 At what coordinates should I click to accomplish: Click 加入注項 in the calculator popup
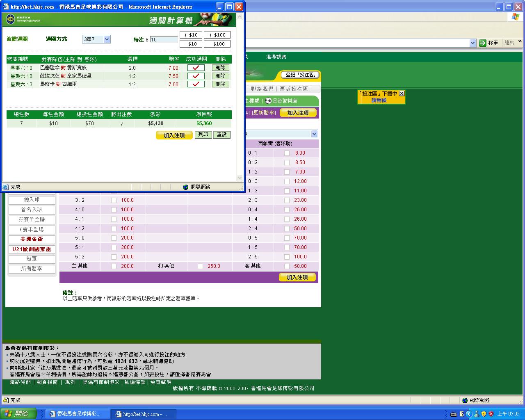point(174,135)
